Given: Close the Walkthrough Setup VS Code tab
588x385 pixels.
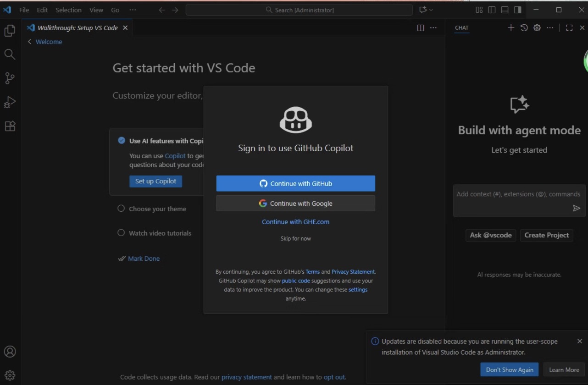Looking at the screenshot, I should tap(125, 28).
